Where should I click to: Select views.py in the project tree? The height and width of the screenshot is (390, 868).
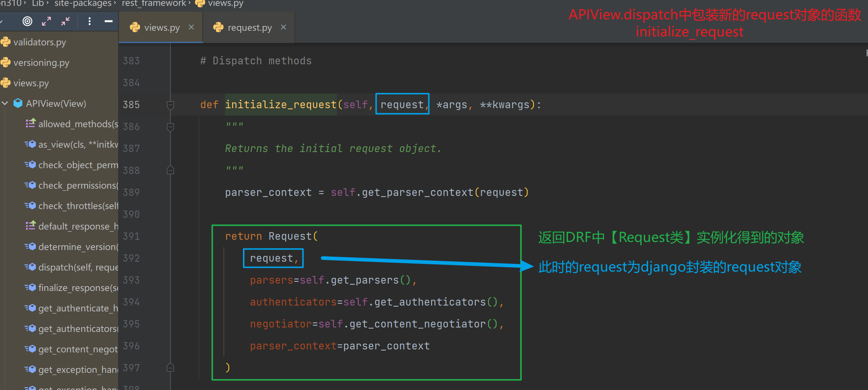[31, 83]
